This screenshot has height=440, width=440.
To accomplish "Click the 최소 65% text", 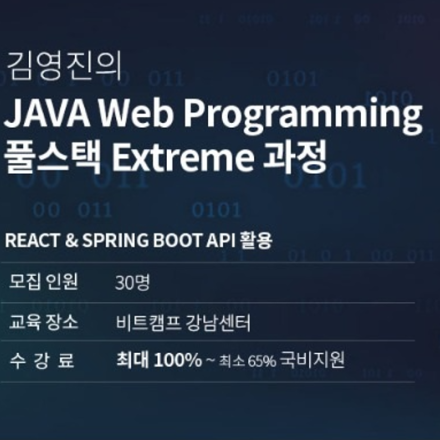I will coord(247,361).
